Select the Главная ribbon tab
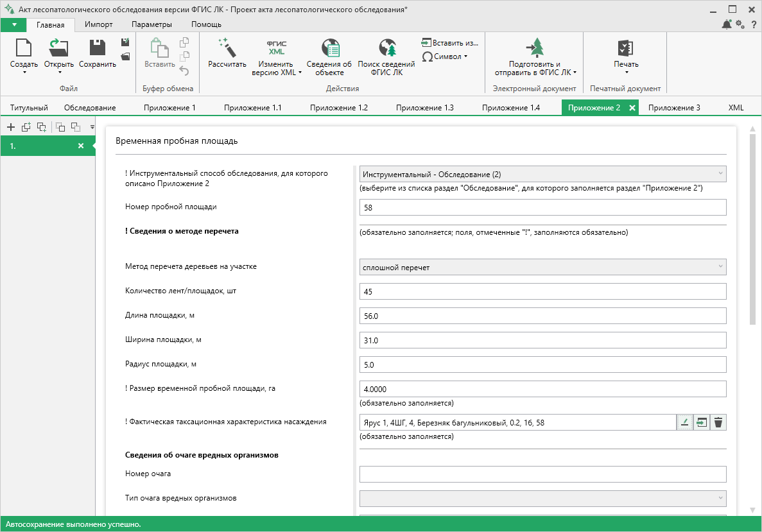762x532 pixels. pyautogui.click(x=50, y=25)
